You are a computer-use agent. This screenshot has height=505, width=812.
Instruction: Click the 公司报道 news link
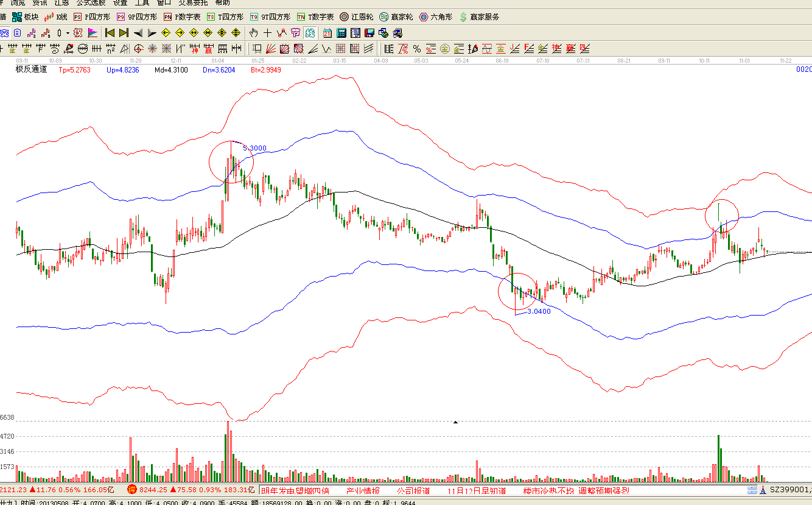click(x=413, y=490)
